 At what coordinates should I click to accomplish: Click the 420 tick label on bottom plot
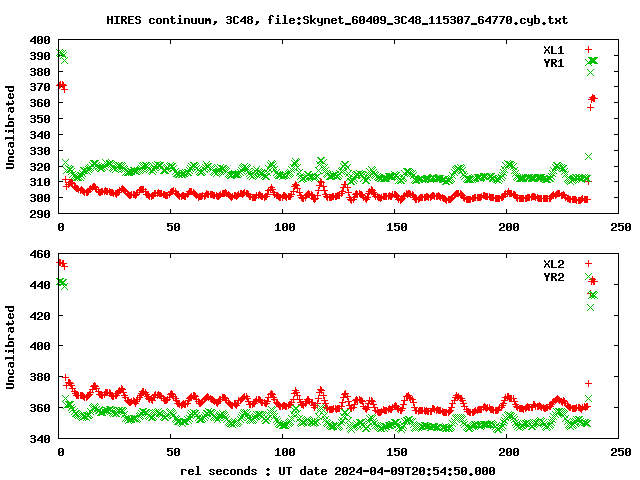pyautogui.click(x=40, y=316)
